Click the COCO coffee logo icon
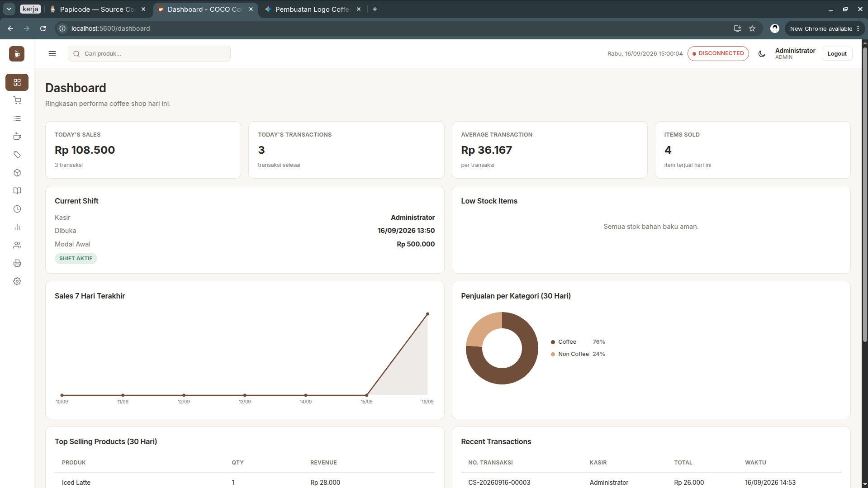The height and width of the screenshot is (488, 868). [17, 54]
